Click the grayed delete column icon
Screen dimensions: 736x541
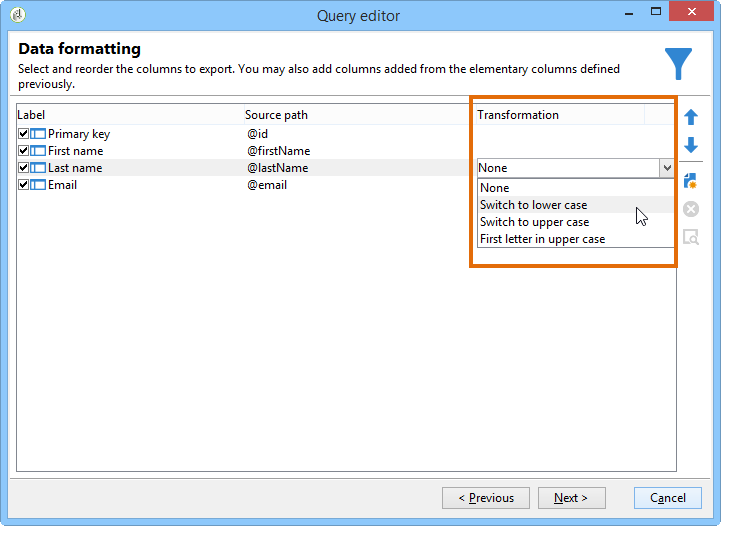[x=690, y=209]
